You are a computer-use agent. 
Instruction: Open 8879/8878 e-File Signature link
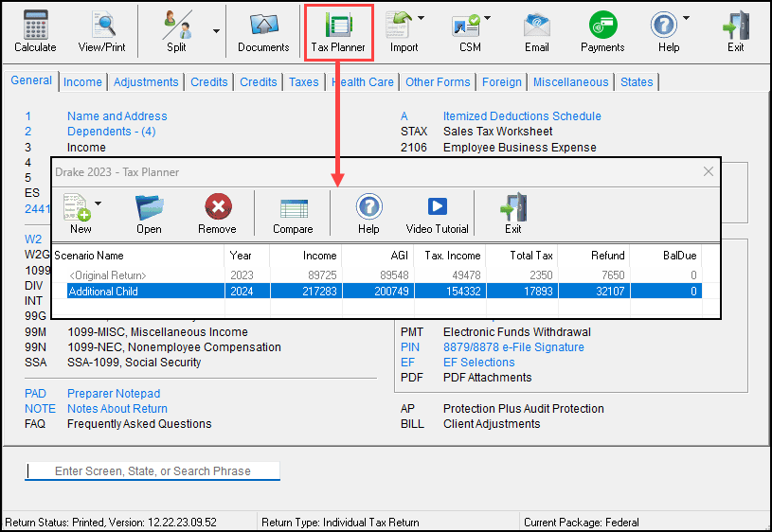pyautogui.click(x=513, y=347)
